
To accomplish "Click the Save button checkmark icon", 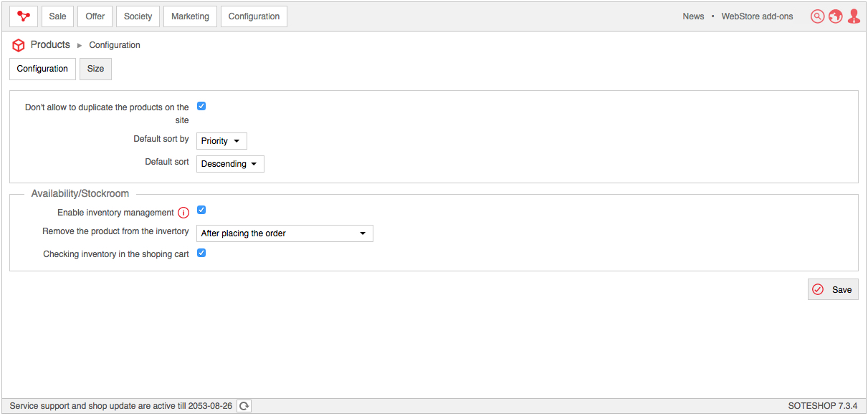I will click(x=818, y=289).
